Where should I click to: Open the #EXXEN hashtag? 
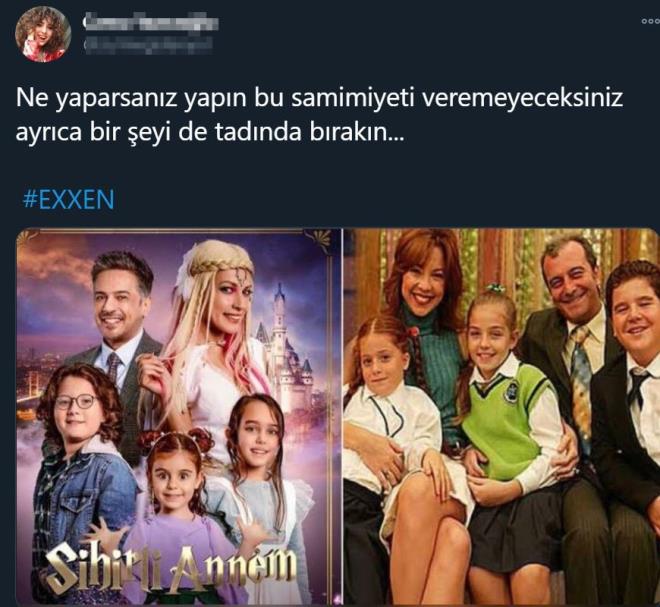[x=68, y=200]
